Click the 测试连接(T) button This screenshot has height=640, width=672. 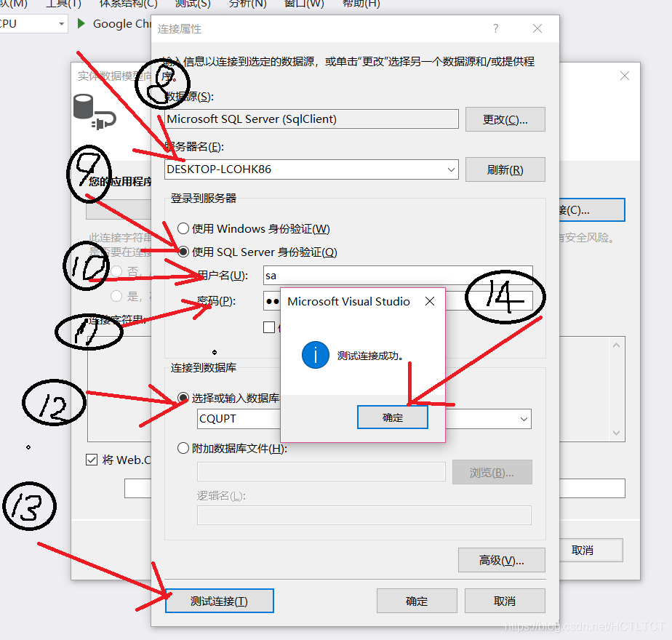tap(220, 601)
